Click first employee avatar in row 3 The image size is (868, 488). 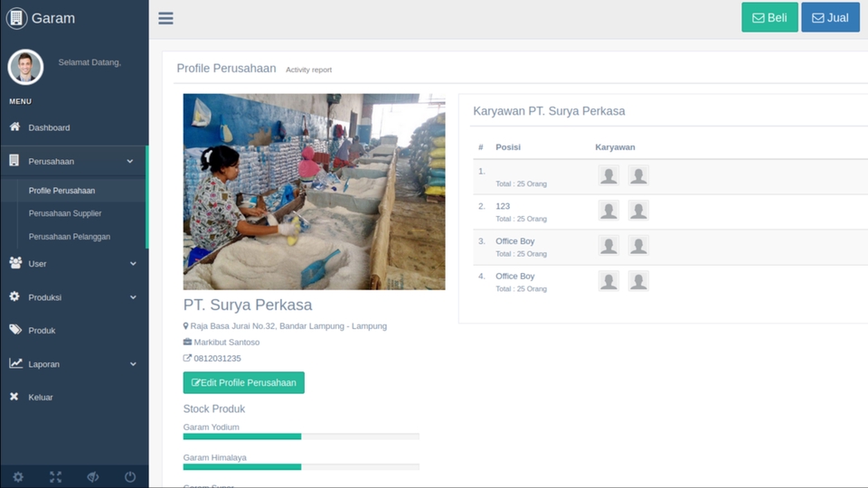click(609, 246)
